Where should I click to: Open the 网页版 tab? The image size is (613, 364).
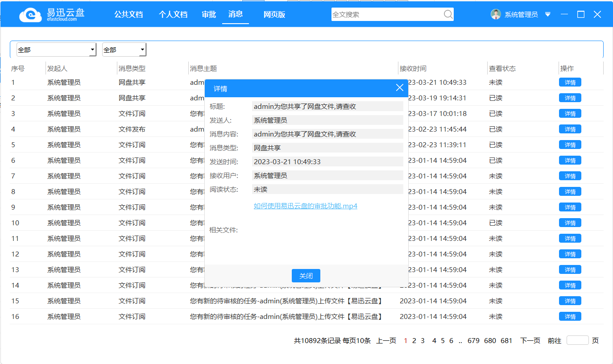(274, 14)
